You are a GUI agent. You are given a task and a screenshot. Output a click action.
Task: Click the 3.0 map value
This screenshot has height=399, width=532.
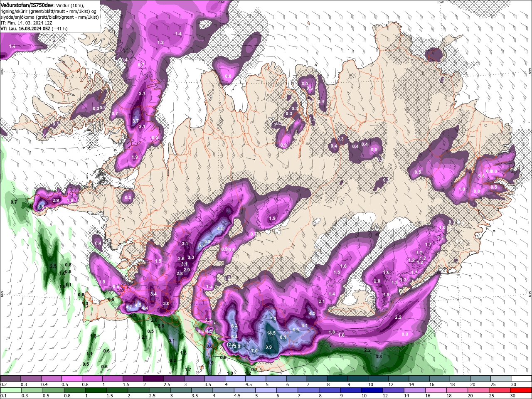166,303
